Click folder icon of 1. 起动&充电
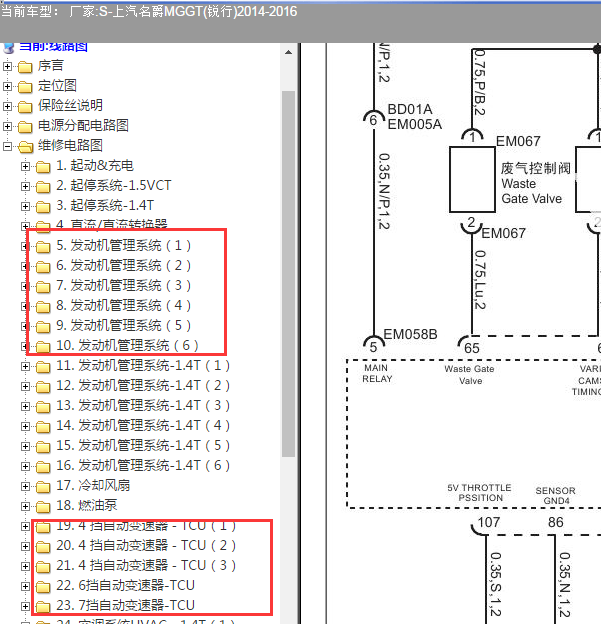 pos(43,167)
